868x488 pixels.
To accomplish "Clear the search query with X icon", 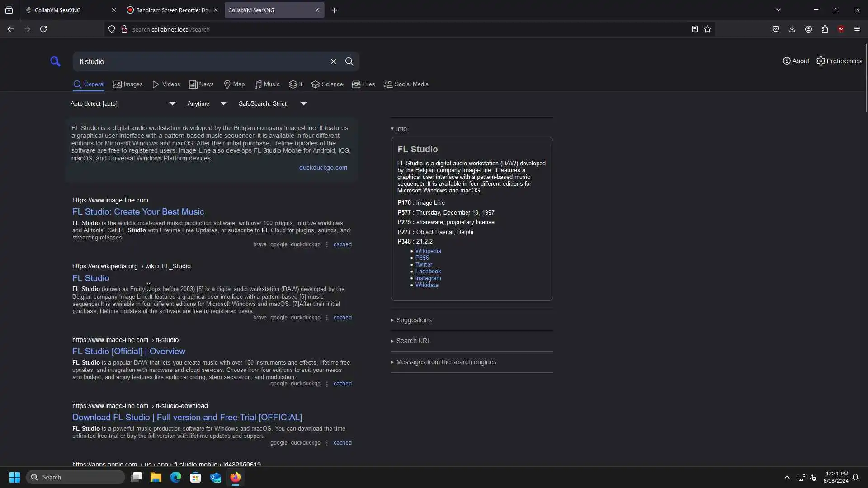I will pos(333,61).
